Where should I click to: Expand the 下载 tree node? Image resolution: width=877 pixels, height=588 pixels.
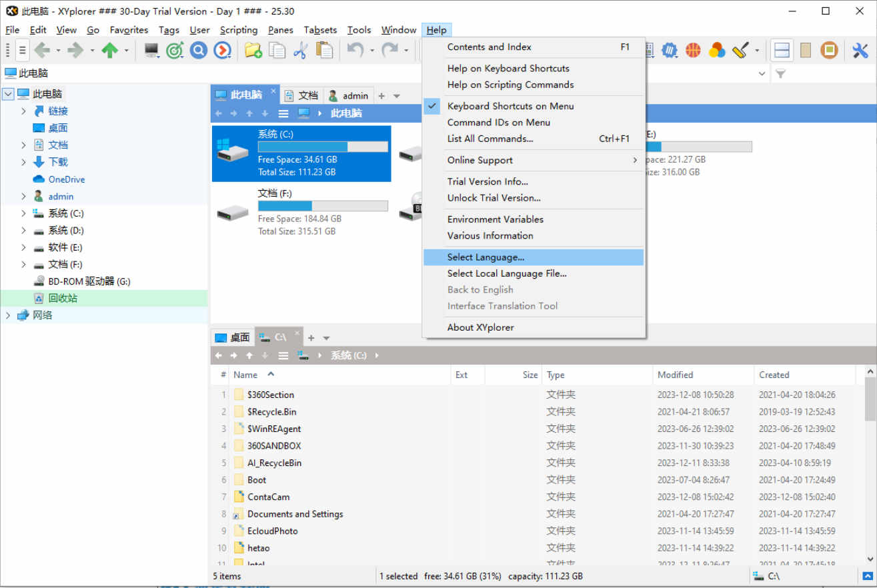click(x=23, y=162)
